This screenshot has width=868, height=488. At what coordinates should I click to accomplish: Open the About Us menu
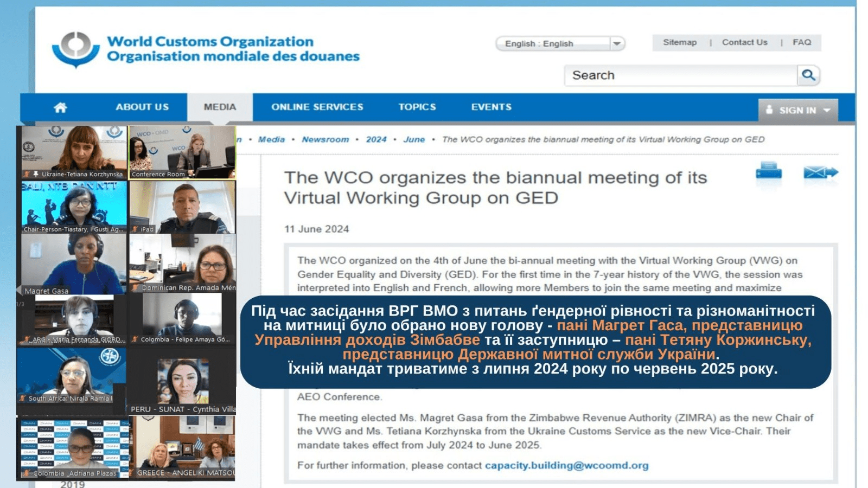point(142,107)
